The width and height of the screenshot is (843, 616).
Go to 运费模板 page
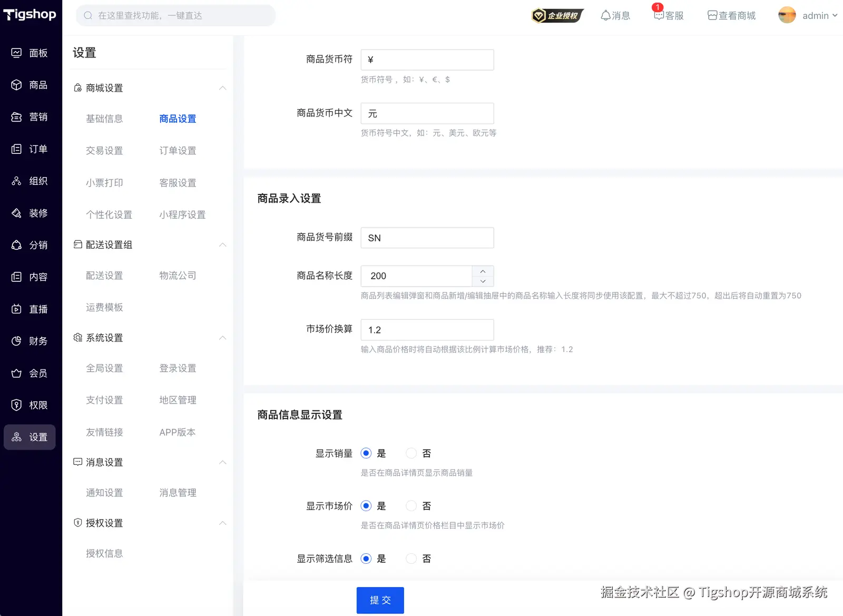coord(104,307)
